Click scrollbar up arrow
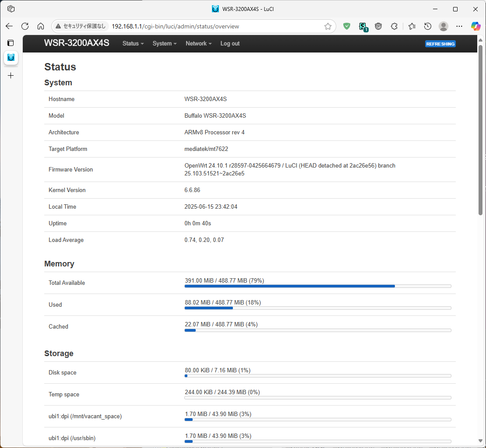Image resolution: width=486 pixels, height=448 pixels. 480,40
